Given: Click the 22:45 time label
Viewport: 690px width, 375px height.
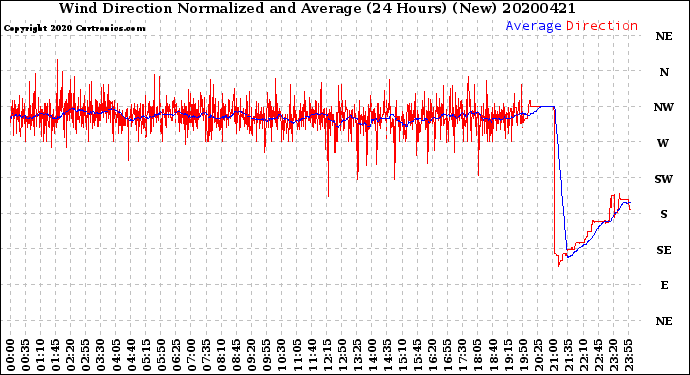Looking at the screenshot, I should point(598,355).
